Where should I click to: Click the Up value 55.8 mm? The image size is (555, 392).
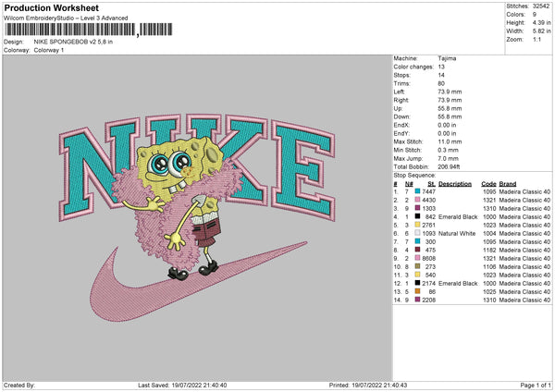pyautogui.click(x=450, y=108)
